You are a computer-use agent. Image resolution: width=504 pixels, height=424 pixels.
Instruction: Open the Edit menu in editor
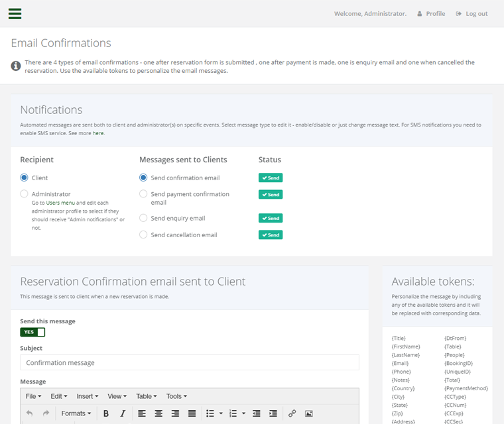pos(59,396)
